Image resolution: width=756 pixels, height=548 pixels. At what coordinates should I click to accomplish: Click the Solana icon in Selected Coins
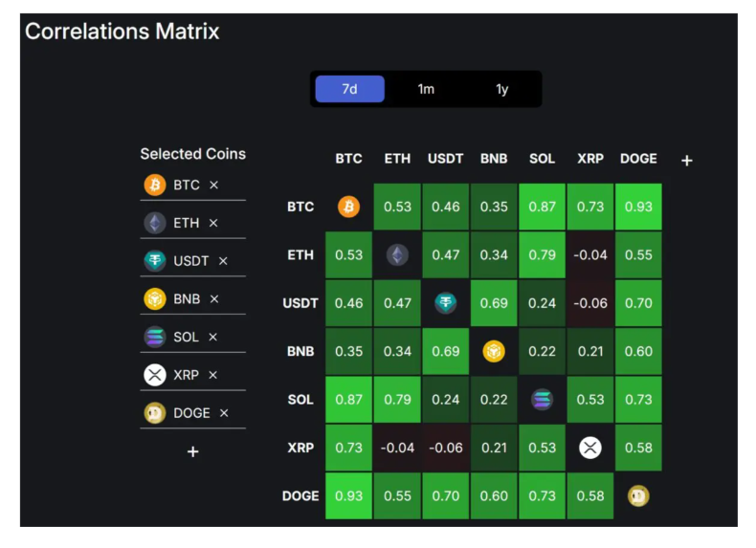click(155, 337)
